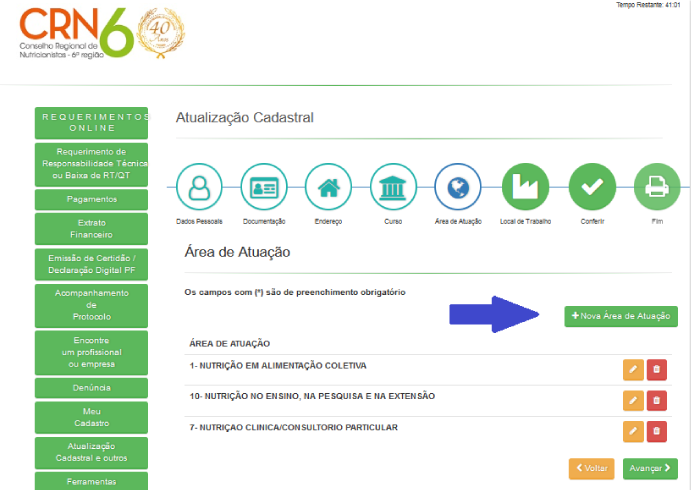
Task: Select '7- NUTRIÇAO CLINICA/CONSULTORIO PARTICULAR' text
Action: 293,427
